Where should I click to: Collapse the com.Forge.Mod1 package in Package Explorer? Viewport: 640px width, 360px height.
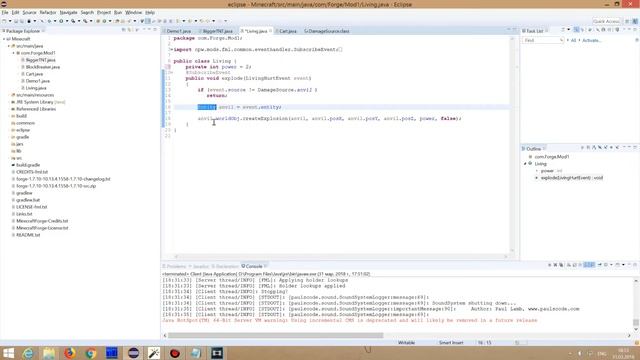point(13,53)
